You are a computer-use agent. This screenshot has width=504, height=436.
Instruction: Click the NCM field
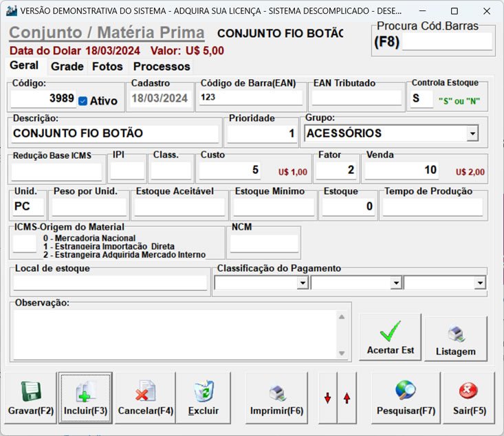coord(264,243)
